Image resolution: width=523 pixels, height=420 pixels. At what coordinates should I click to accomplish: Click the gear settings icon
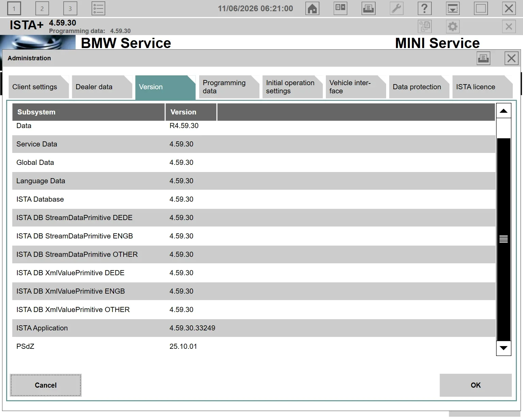point(453,26)
